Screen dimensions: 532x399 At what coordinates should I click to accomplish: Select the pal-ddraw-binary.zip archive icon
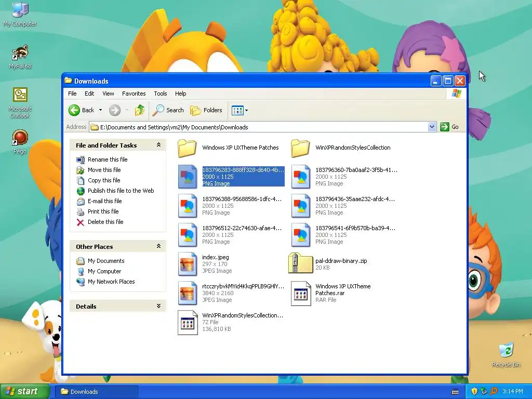point(301,263)
